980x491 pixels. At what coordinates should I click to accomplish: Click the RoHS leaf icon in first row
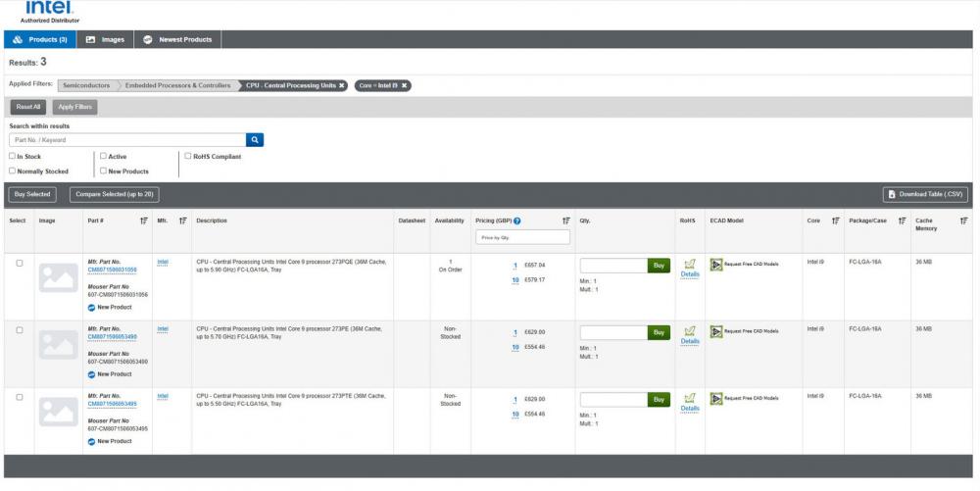click(690, 264)
